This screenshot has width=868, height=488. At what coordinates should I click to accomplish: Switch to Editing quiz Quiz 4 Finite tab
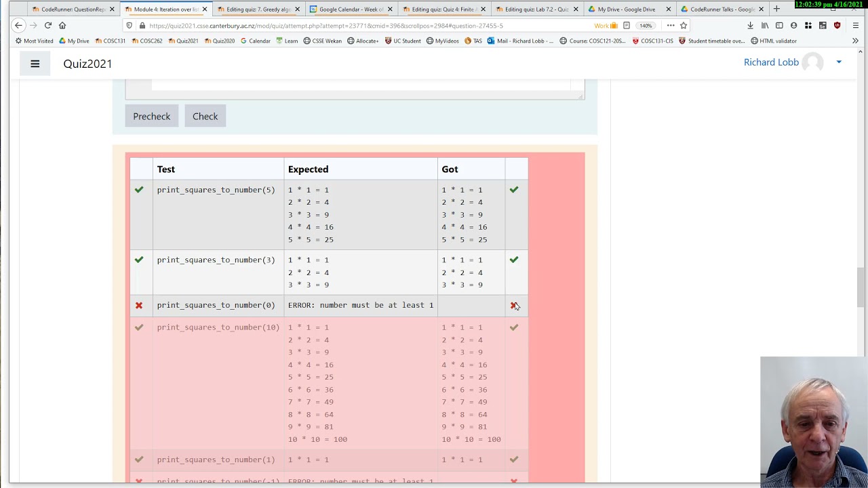[x=443, y=9]
